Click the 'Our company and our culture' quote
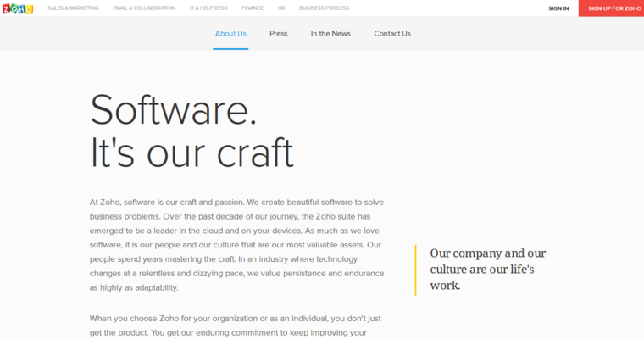Screen dimensions: 644x339 pyautogui.click(x=487, y=269)
